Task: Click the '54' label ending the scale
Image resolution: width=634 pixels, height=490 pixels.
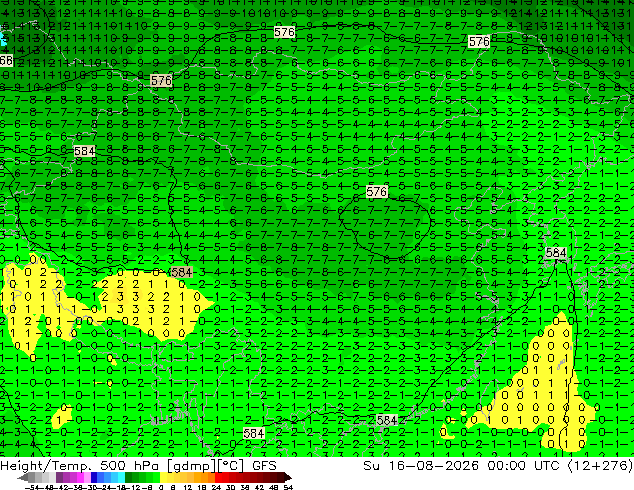Action: 288,487
